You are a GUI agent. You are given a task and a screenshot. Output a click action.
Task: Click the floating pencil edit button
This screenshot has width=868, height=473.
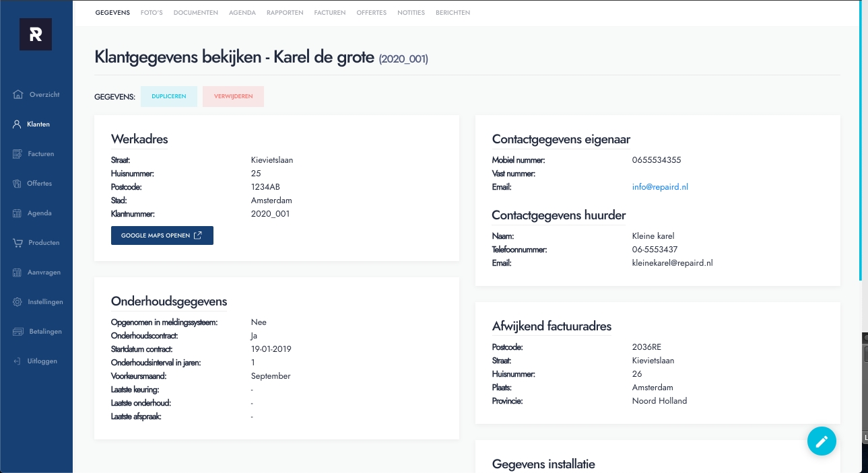tap(822, 441)
